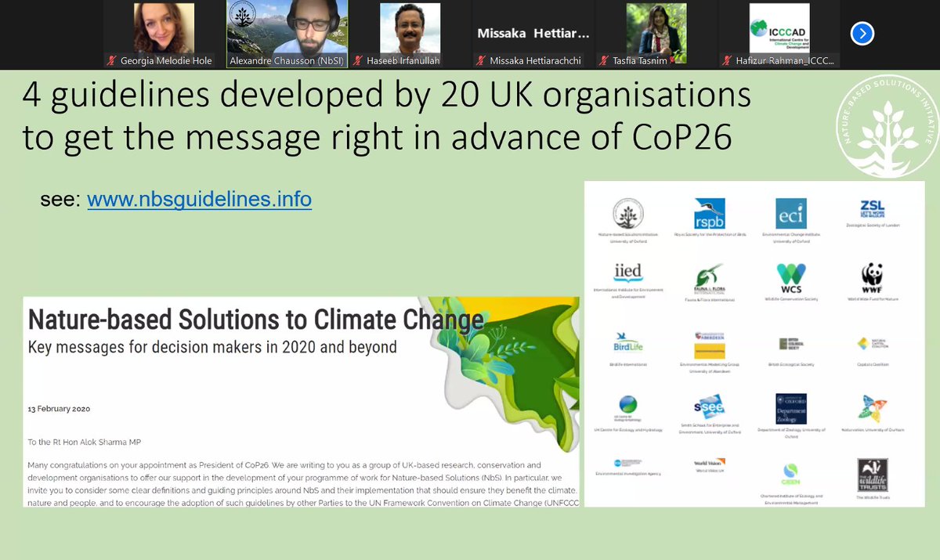Click the Natural Capital Coalition logo
Screen dimensions: 940x560
click(872, 344)
